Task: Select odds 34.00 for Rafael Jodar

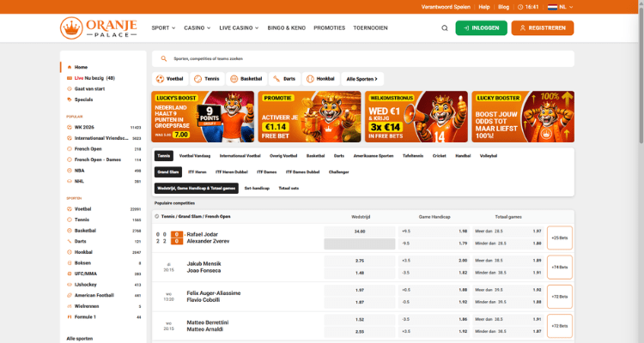Action: (360, 232)
